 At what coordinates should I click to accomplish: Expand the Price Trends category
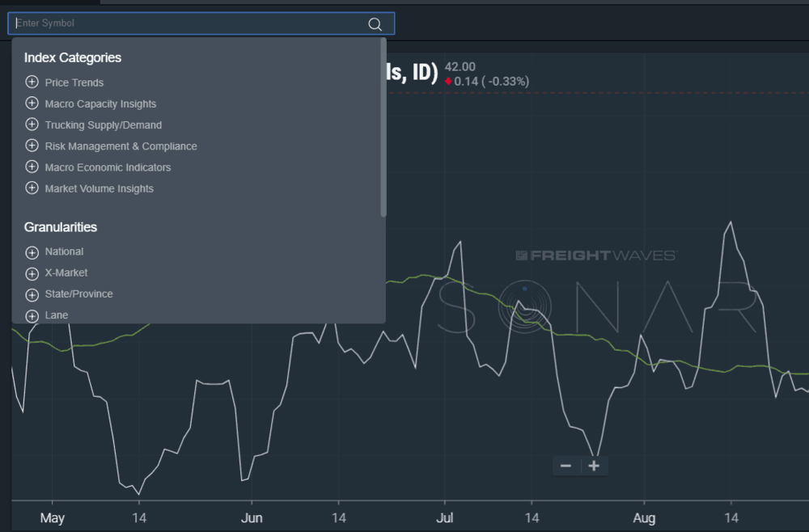tap(32, 82)
